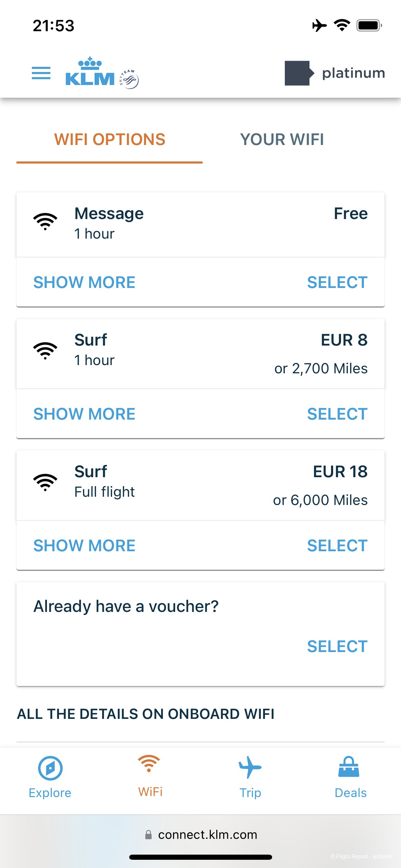This screenshot has width=401, height=868.
Task: Tap the platinum status badge
Action: pyautogui.click(x=335, y=73)
